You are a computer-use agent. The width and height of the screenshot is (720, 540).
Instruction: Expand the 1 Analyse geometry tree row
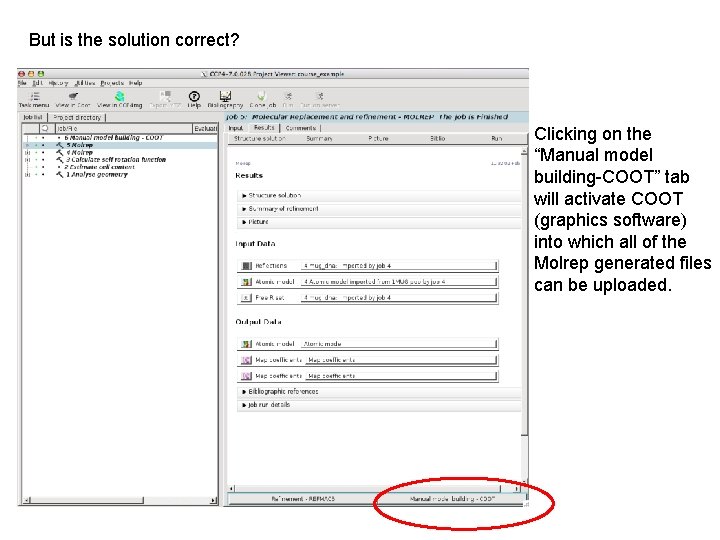tap(28, 174)
